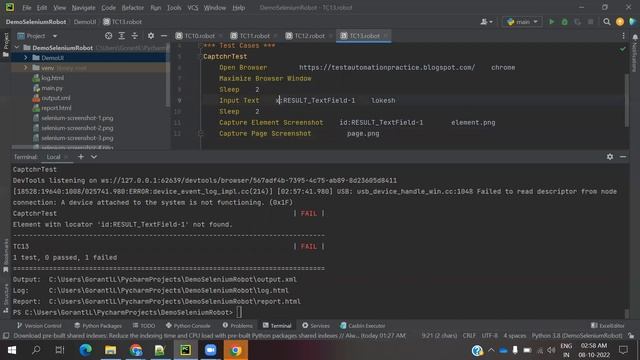Image resolution: width=640 pixels, height=360 pixels.
Task: Toggle code inspection checkmark widget
Action: click(622, 49)
